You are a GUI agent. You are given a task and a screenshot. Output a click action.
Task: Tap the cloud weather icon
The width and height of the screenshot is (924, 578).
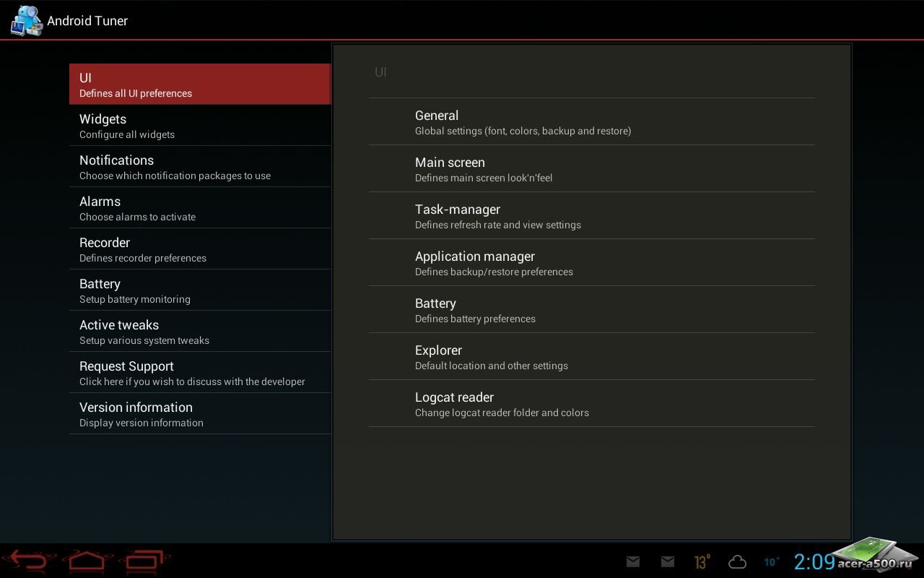pyautogui.click(x=737, y=561)
